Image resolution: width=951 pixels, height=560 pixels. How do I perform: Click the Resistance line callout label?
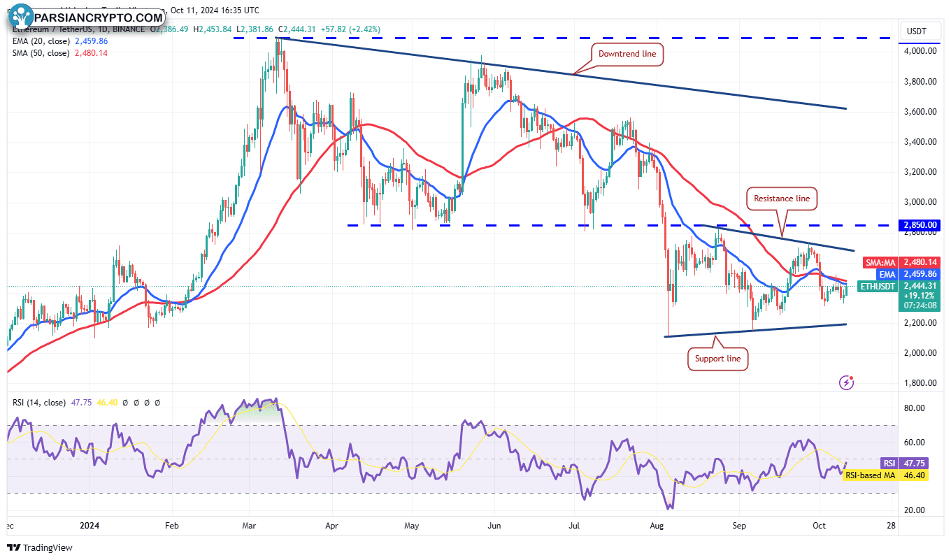click(782, 199)
